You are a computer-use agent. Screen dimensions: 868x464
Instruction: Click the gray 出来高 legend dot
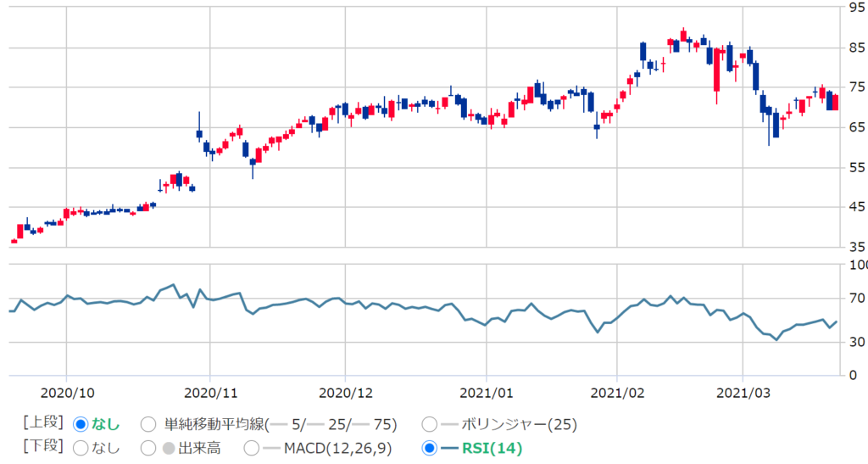tap(169, 448)
